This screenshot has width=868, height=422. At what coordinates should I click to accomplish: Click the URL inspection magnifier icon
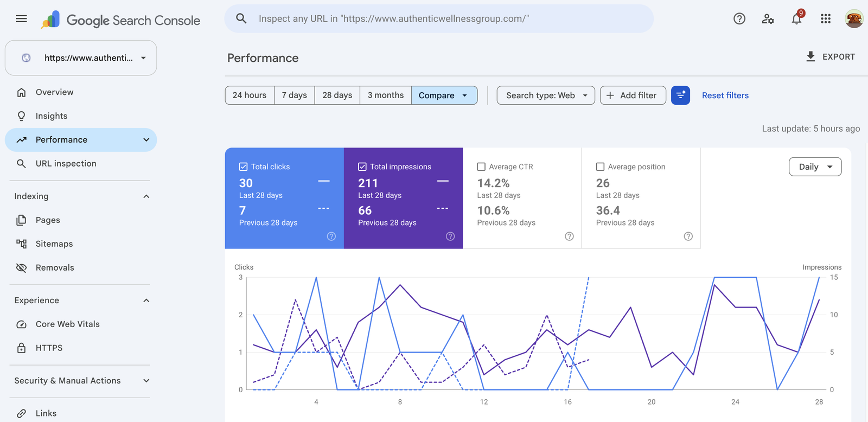coord(21,164)
